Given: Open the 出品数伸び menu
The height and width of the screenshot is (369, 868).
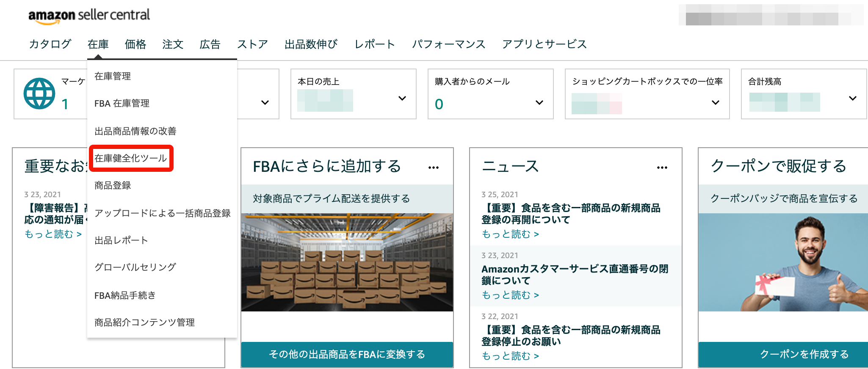Looking at the screenshot, I should [x=311, y=44].
